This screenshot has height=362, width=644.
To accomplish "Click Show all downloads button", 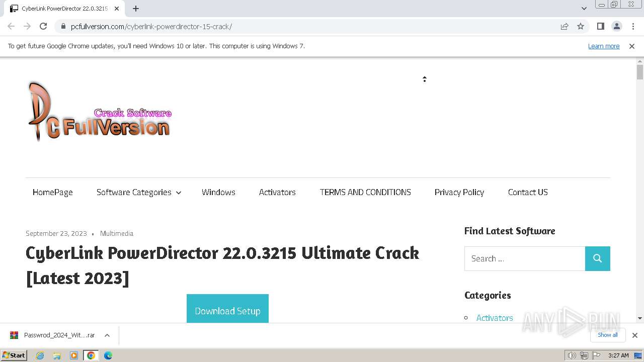I will 608,335.
